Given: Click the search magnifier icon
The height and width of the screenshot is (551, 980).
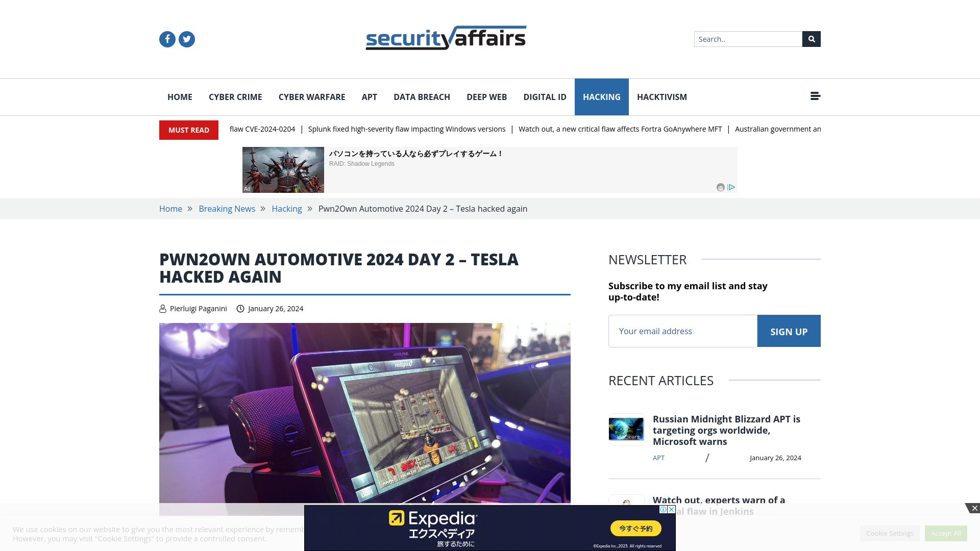Looking at the screenshot, I should (812, 38).
